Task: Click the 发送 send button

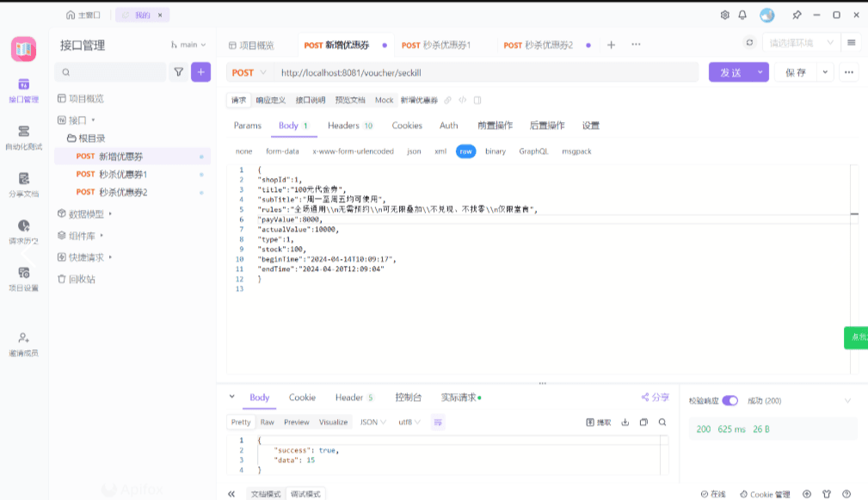Action: click(x=730, y=73)
